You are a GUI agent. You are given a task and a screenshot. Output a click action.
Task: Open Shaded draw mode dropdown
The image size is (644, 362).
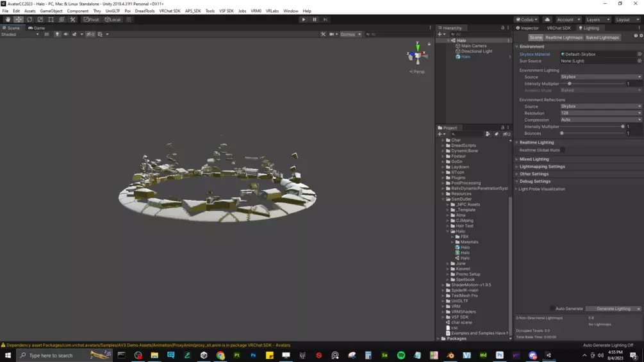coord(20,35)
